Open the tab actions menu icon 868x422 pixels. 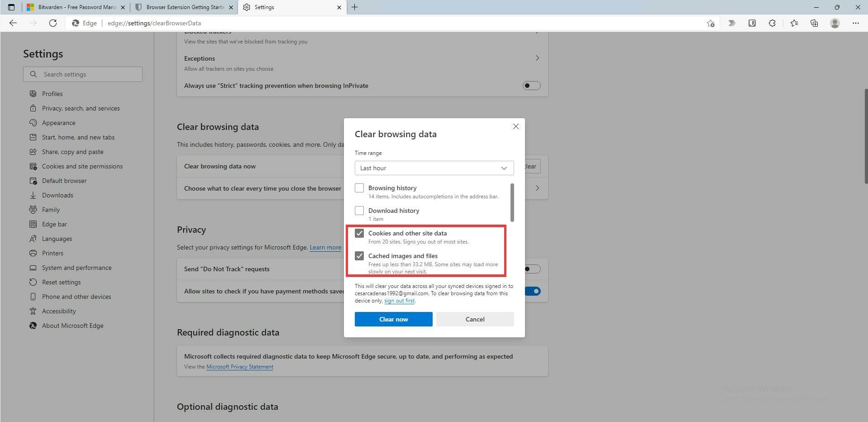coord(11,7)
